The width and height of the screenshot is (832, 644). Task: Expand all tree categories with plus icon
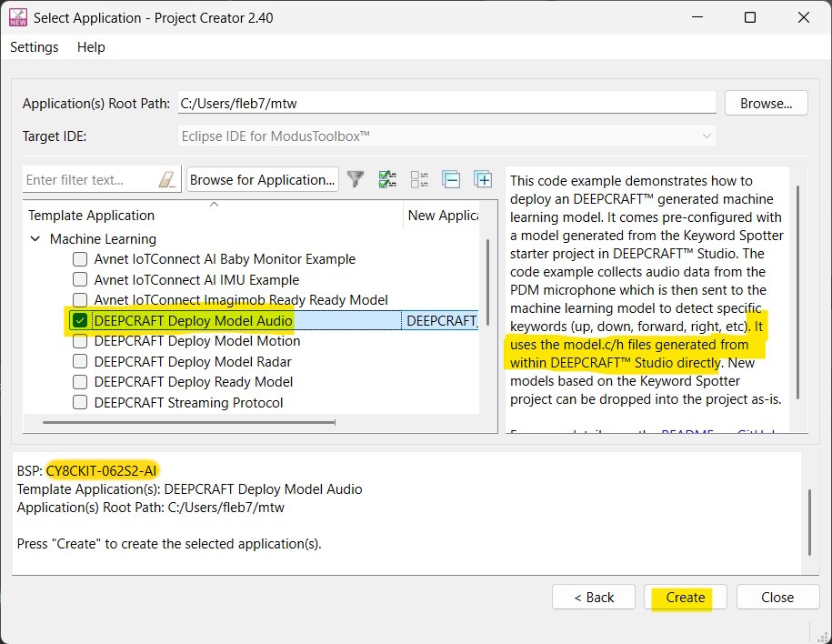click(483, 179)
